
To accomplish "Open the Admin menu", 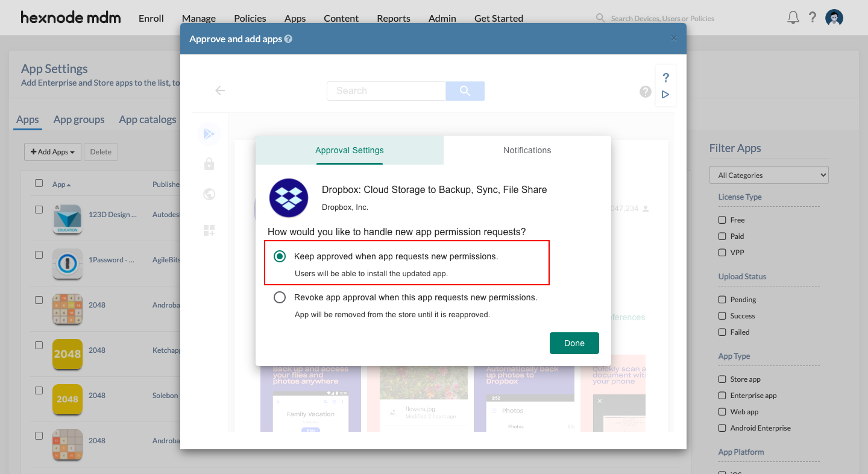I will coord(442,18).
